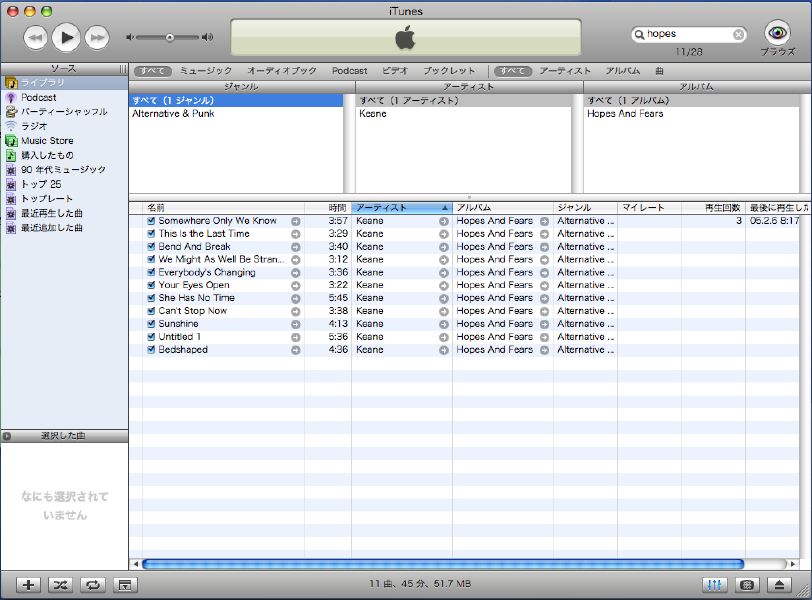
Task: Uncheck the Bend And Break song checkbox
Action: tap(151, 247)
